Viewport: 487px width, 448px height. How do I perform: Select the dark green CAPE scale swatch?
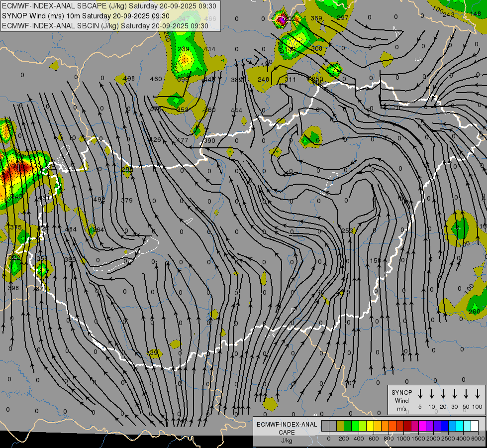coord(348,426)
